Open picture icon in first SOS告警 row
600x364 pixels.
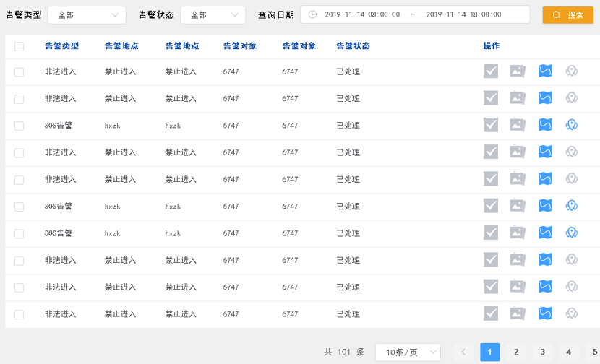pyautogui.click(x=518, y=125)
